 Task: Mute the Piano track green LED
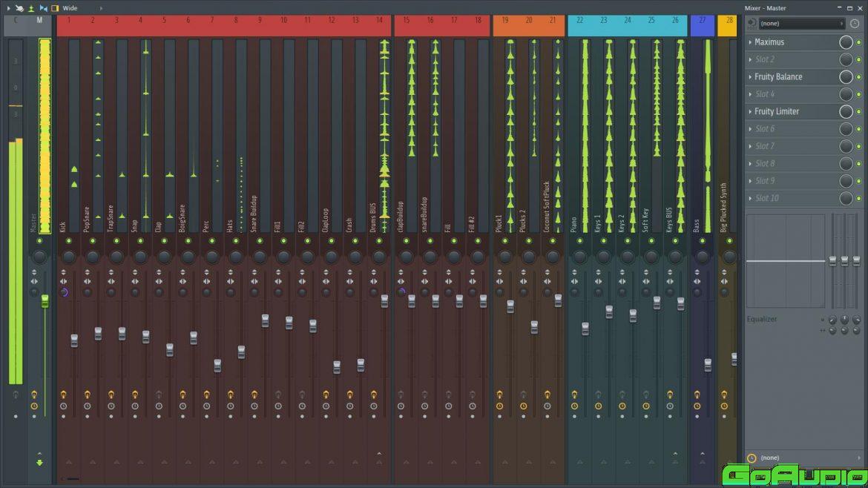click(579, 241)
